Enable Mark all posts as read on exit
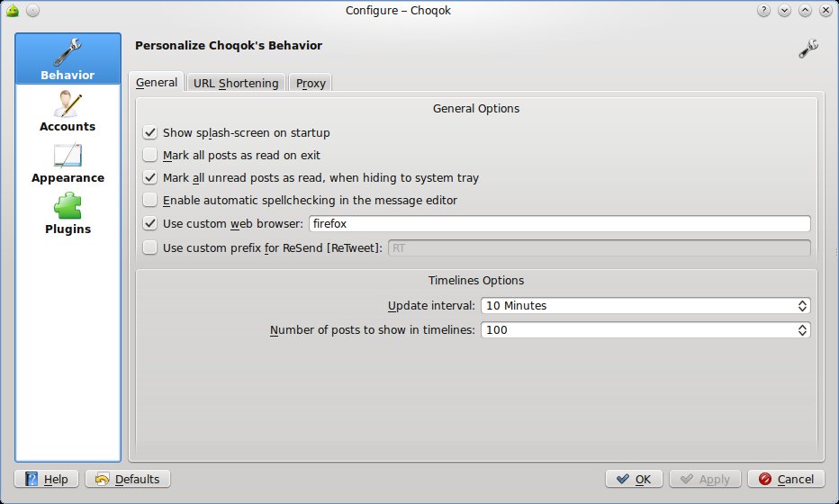 pos(150,156)
